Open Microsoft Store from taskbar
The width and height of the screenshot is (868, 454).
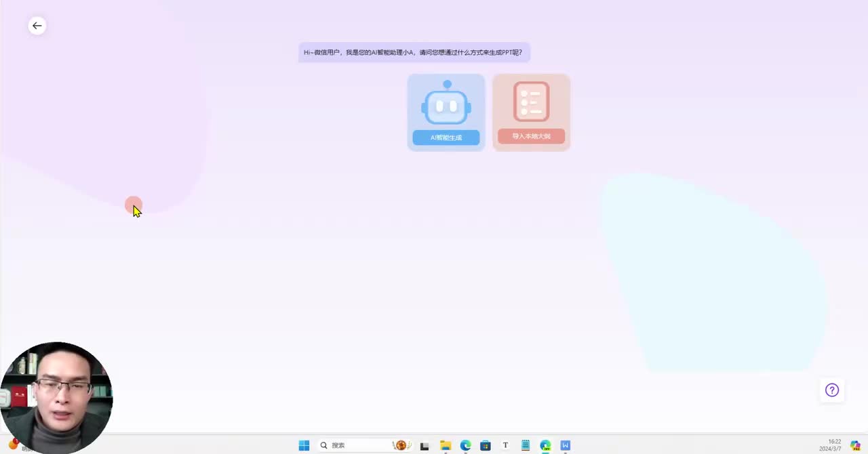485,445
